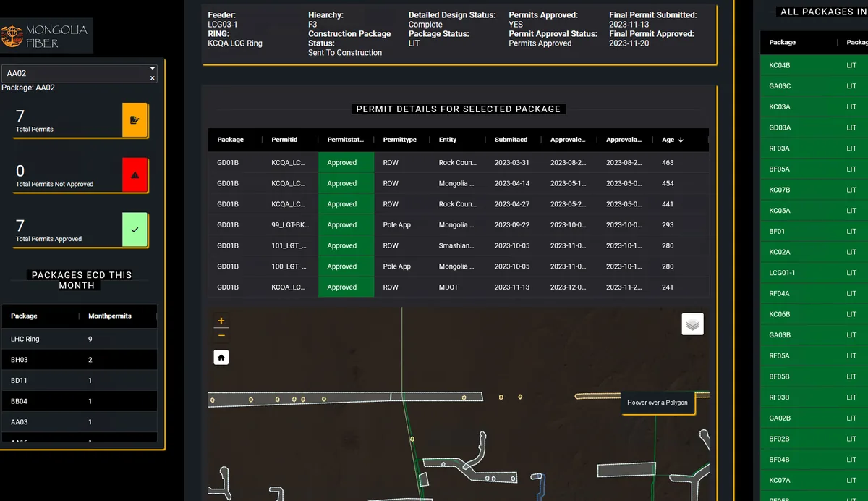Select RF03B in All Packages list
The width and height of the screenshot is (868, 501).
tap(814, 397)
